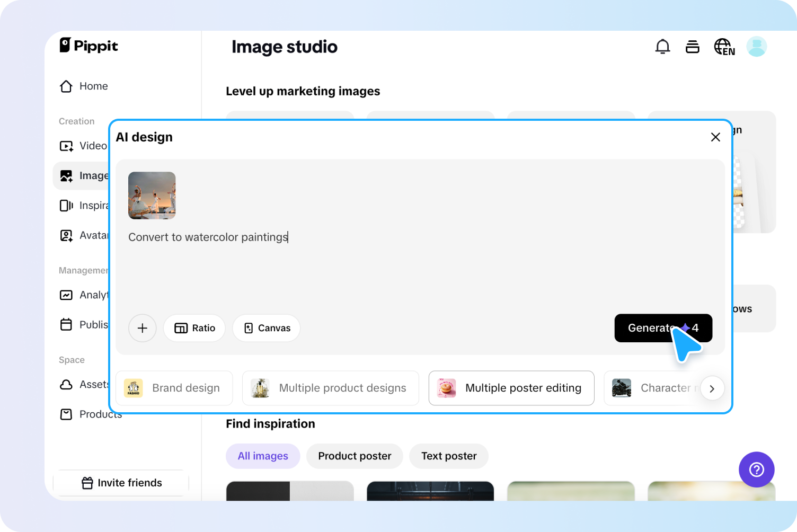The width and height of the screenshot is (797, 532).
Task: Click the notification bell icon
Action: pyautogui.click(x=662, y=47)
